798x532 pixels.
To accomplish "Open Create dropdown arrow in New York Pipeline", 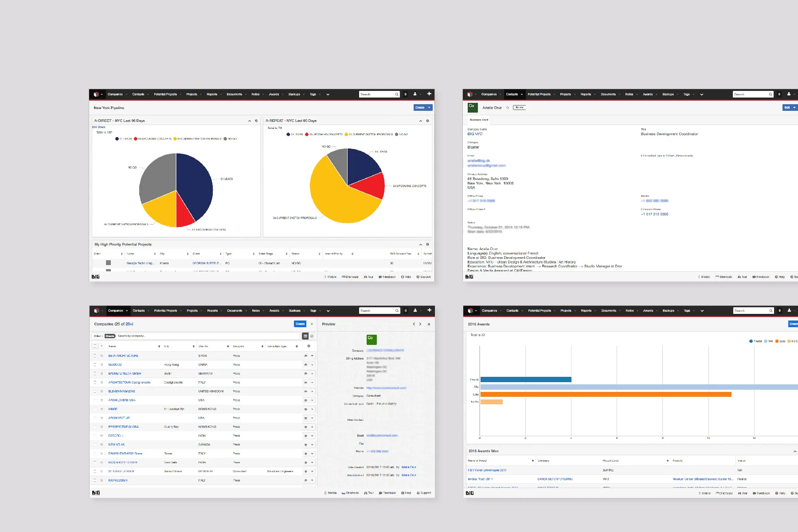I will [x=429, y=108].
